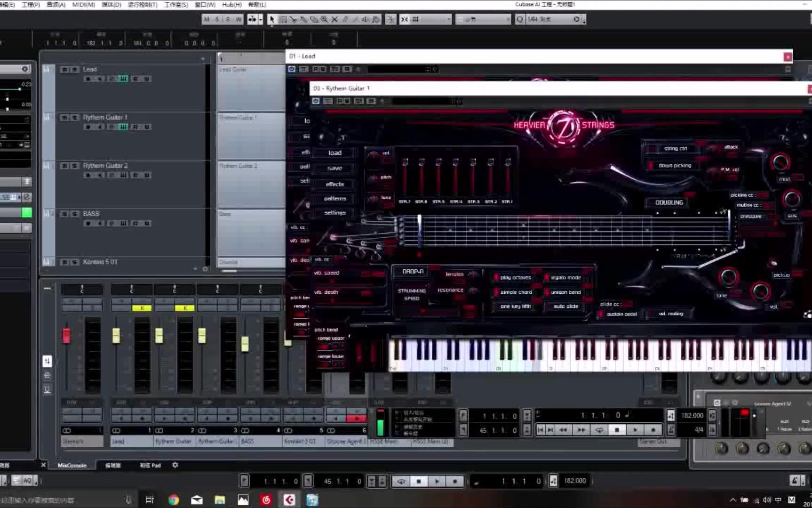Image resolution: width=812 pixels, height=508 pixels.
Task: Toggle the 'play octaves' option
Action: [x=512, y=277]
